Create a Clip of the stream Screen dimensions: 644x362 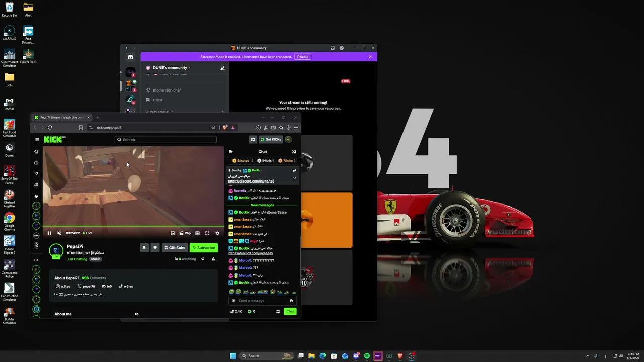pyautogui.click(x=185, y=233)
